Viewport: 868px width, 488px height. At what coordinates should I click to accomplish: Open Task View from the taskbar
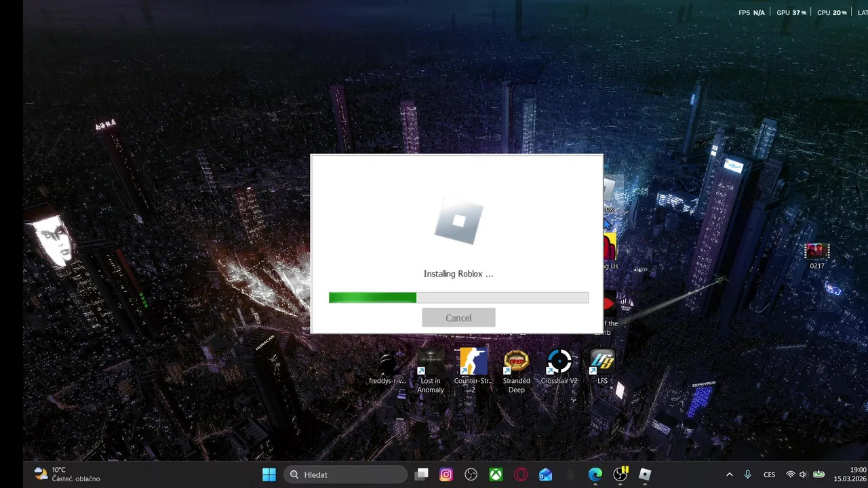pyautogui.click(x=421, y=474)
